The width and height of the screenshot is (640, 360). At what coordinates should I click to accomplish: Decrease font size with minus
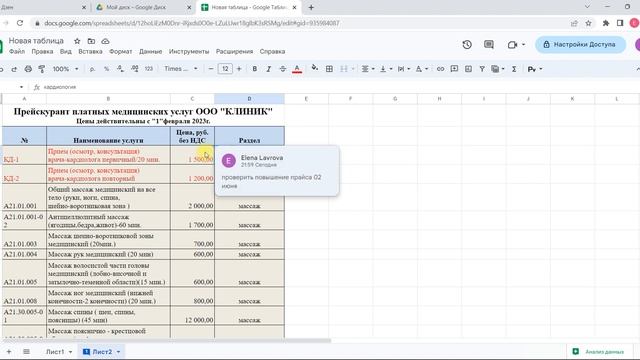click(211, 69)
